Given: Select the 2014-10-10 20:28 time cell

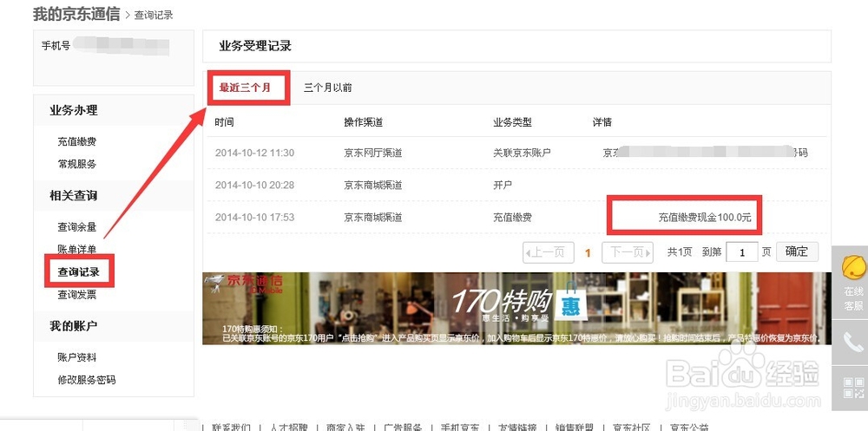Looking at the screenshot, I should pos(254,185).
